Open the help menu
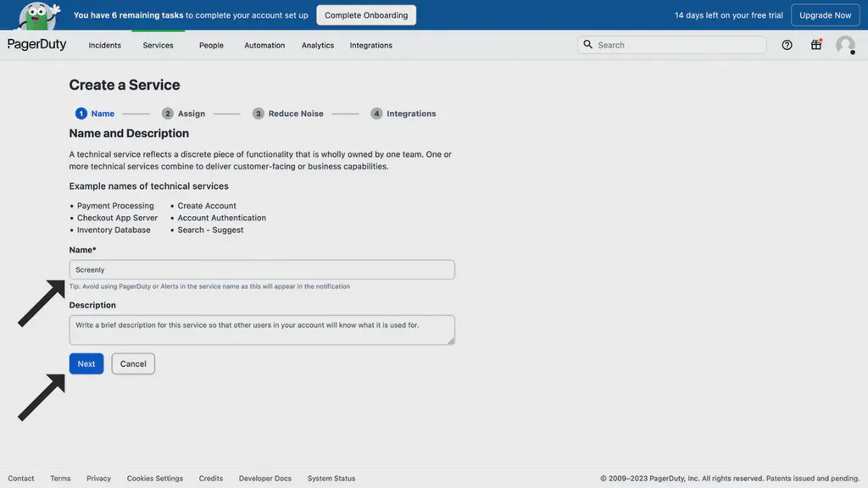 click(787, 45)
